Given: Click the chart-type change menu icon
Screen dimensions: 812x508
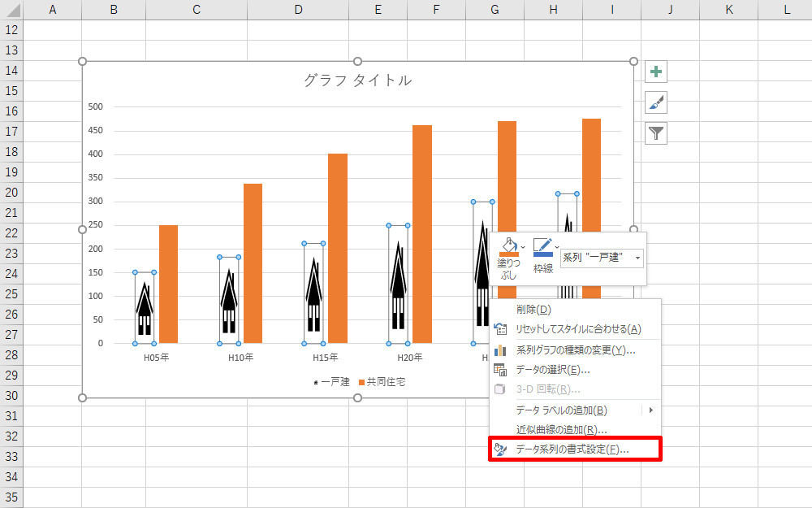Looking at the screenshot, I should [500, 350].
